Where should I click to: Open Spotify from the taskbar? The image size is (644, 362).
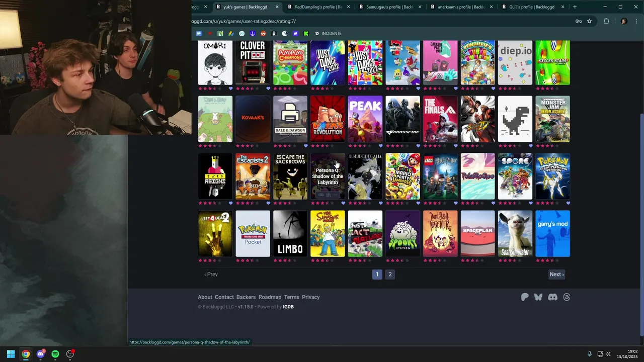coord(55,354)
